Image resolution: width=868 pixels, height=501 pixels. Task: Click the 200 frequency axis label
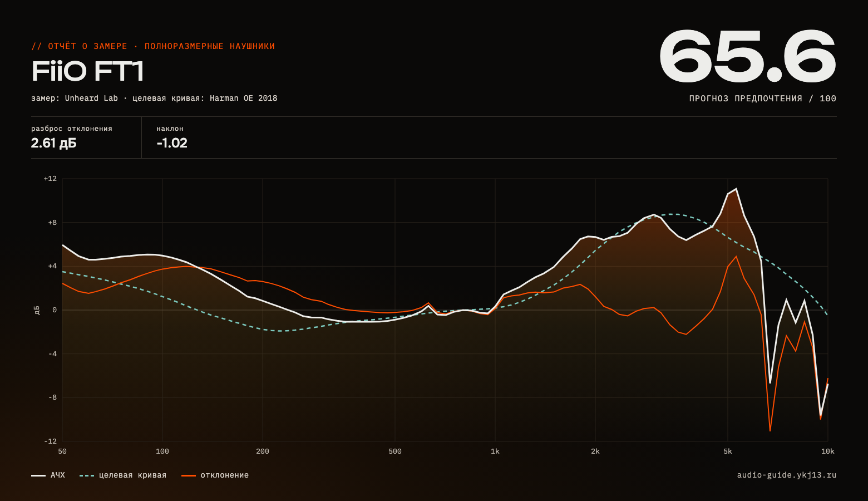click(x=263, y=451)
